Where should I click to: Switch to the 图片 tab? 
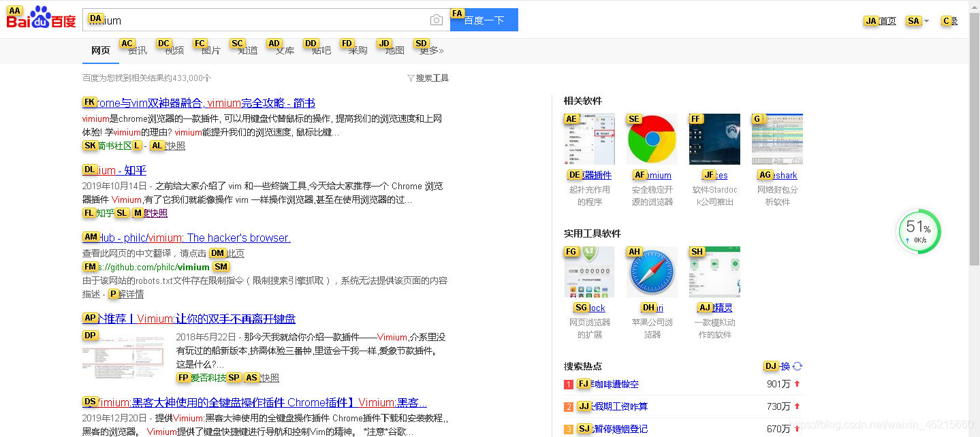211,50
